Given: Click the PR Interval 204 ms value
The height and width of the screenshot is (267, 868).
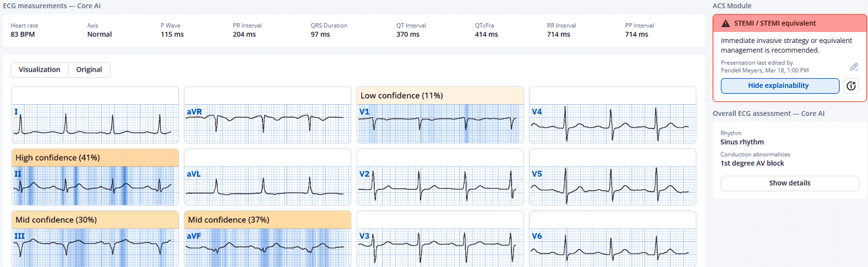Looking at the screenshot, I should (244, 34).
